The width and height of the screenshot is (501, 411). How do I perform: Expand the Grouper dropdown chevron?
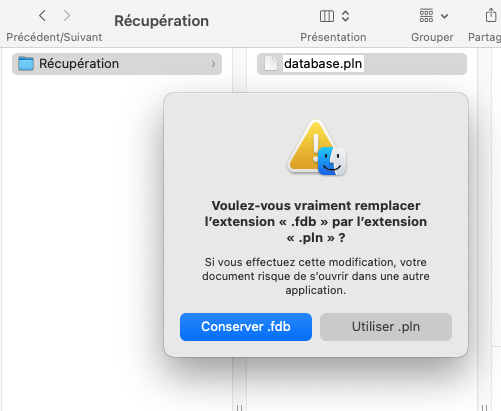[444, 16]
